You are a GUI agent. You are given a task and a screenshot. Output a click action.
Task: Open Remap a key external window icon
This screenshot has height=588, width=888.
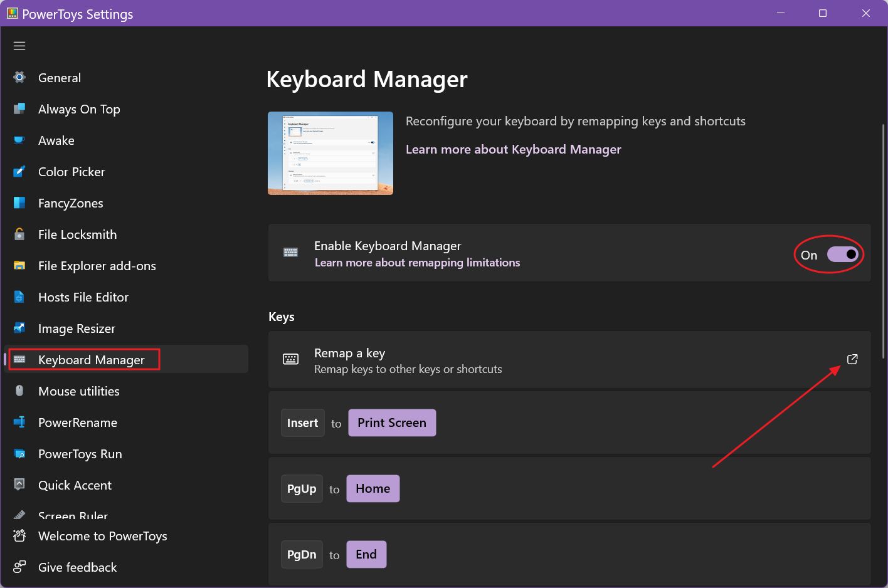coord(852,359)
